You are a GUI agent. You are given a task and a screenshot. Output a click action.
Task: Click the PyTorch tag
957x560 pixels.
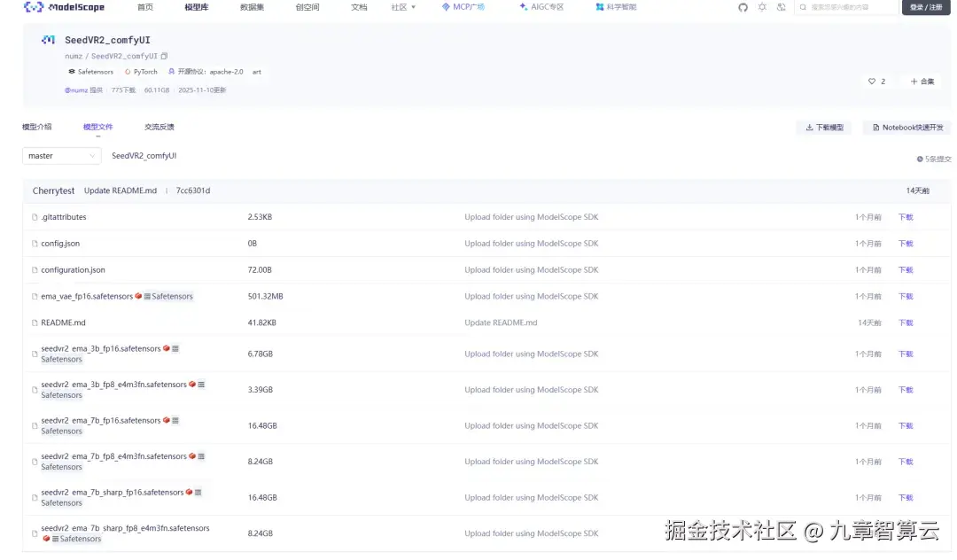pos(141,72)
